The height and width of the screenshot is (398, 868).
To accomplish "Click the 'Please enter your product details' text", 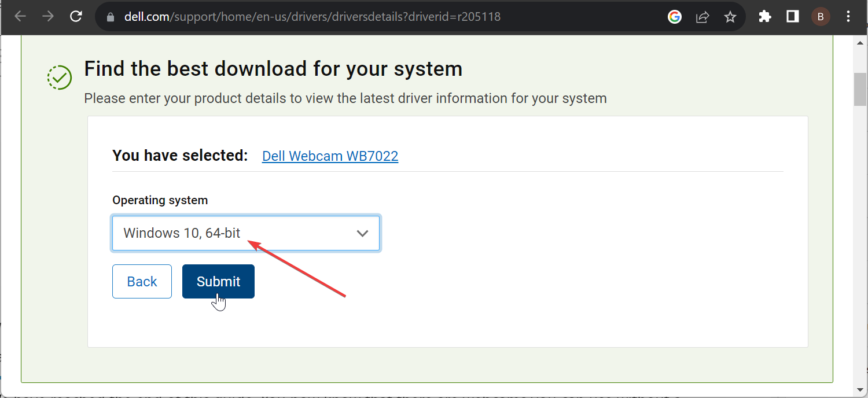I will click(345, 98).
